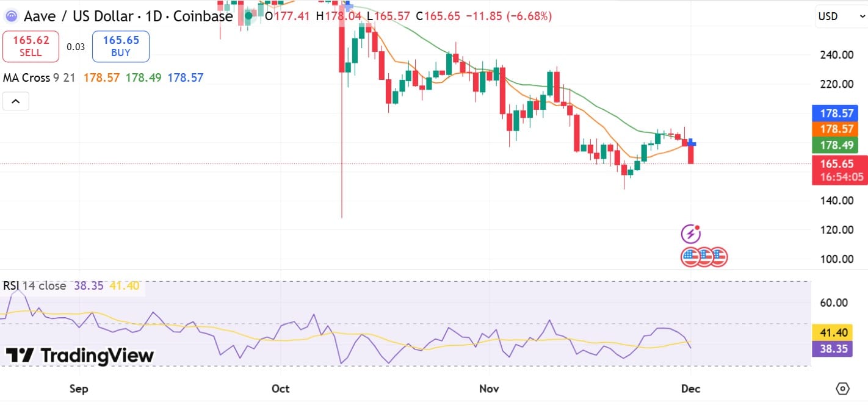The width and height of the screenshot is (868, 405).
Task: Collapse the indicator legend with chevron
Action: coord(16,101)
